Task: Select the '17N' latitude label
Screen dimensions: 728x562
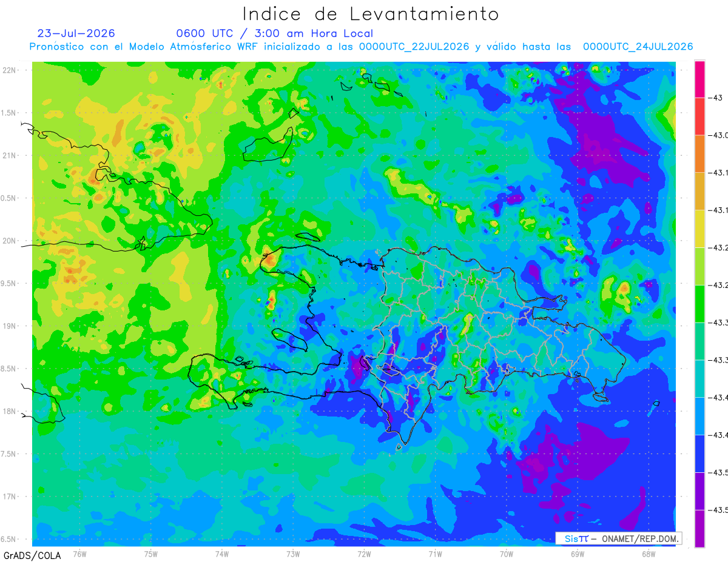Action: click(x=9, y=497)
